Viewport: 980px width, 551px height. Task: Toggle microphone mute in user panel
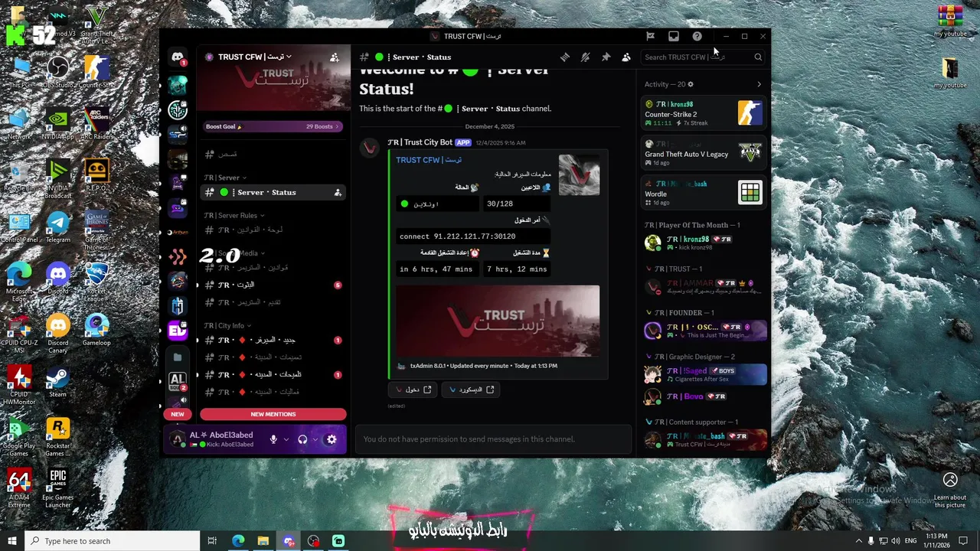point(273,439)
